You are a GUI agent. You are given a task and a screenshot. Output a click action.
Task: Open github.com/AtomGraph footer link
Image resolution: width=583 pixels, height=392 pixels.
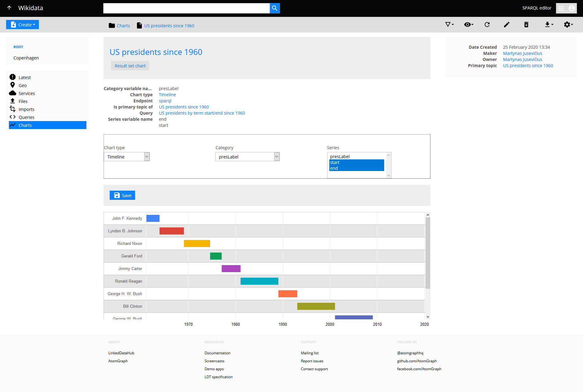417,361
